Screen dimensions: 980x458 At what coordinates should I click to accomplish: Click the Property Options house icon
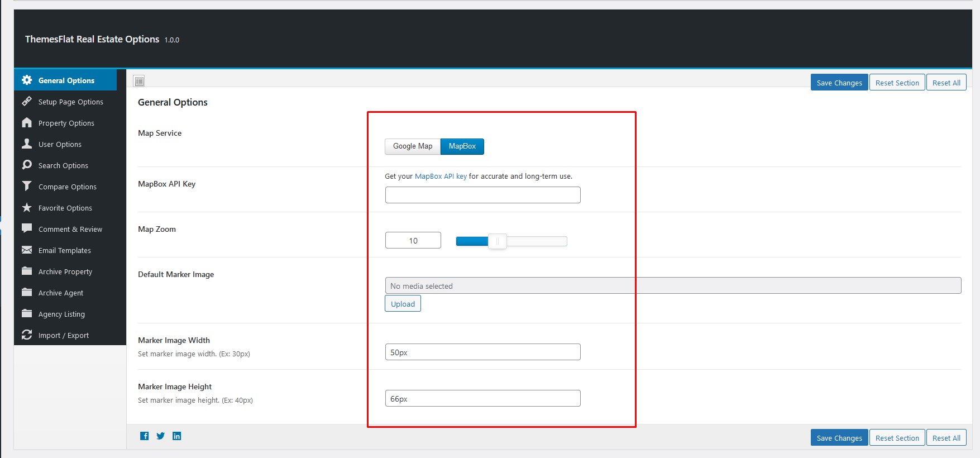[x=27, y=122]
